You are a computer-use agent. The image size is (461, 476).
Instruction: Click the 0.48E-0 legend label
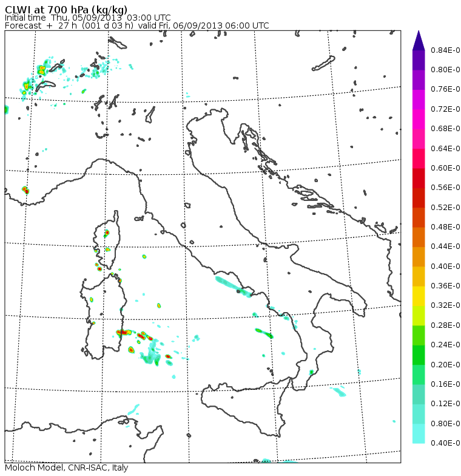tap(445, 227)
